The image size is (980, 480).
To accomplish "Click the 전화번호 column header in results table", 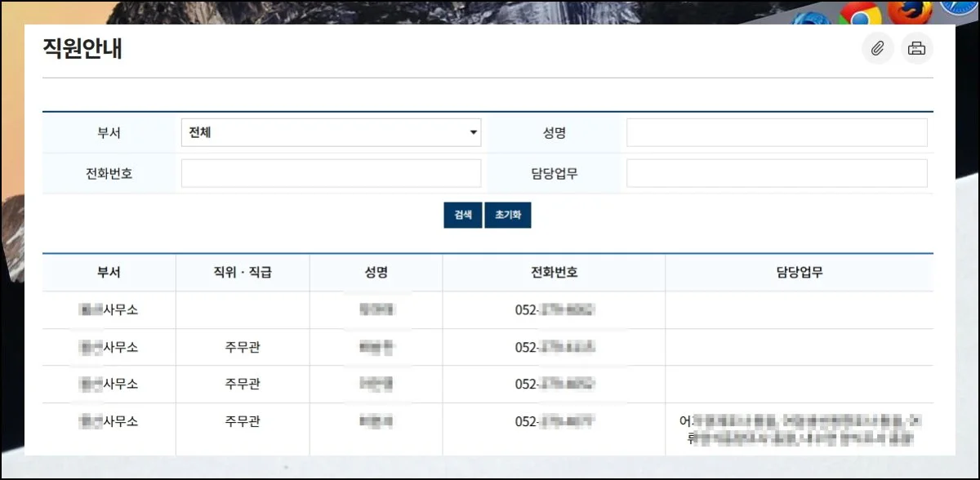I will click(x=554, y=273).
